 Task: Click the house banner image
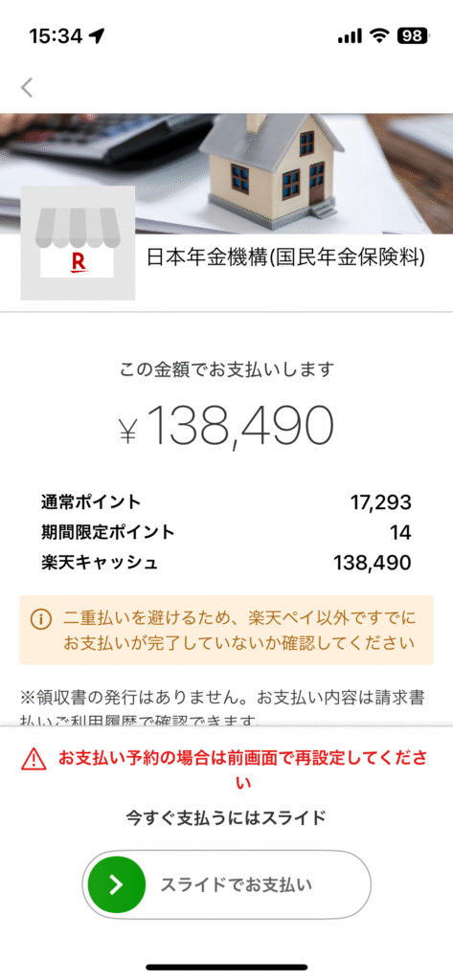[226, 173]
